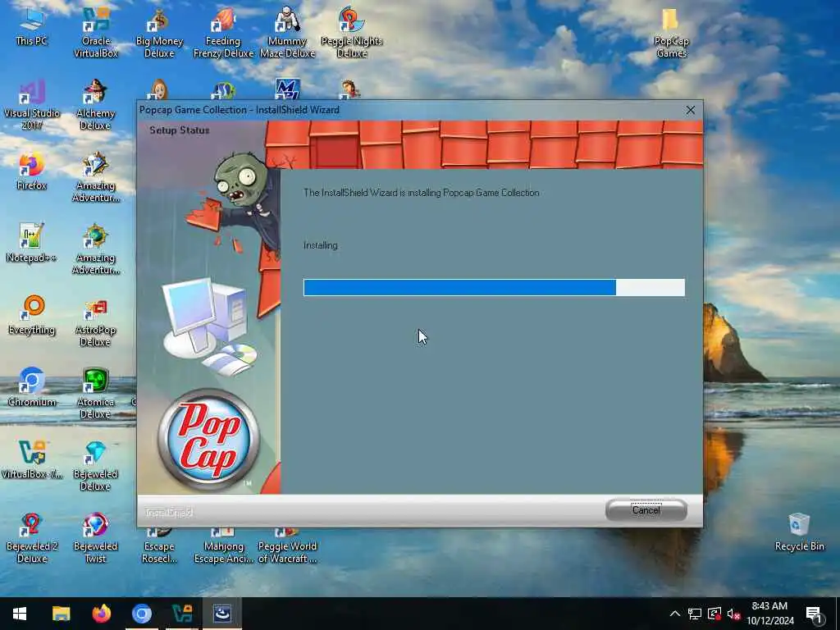Screen dimensions: 840x630
Task: Select Mummy Maze Deluxe desktop icon
Action: click(x=287, y=32)
